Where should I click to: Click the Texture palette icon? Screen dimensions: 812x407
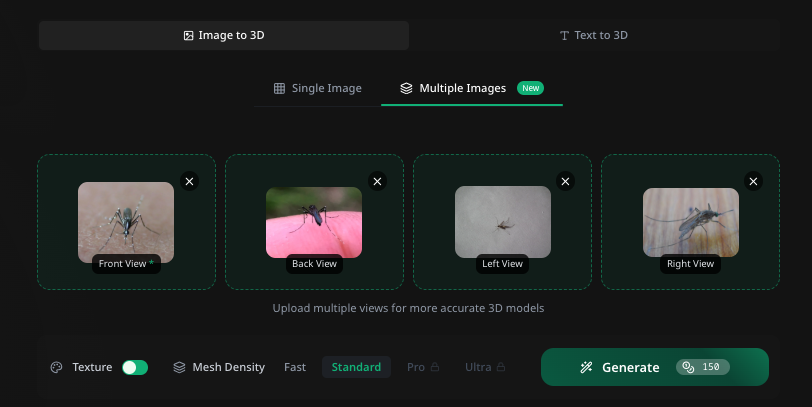pyautogui.click(x=57, y=367)
